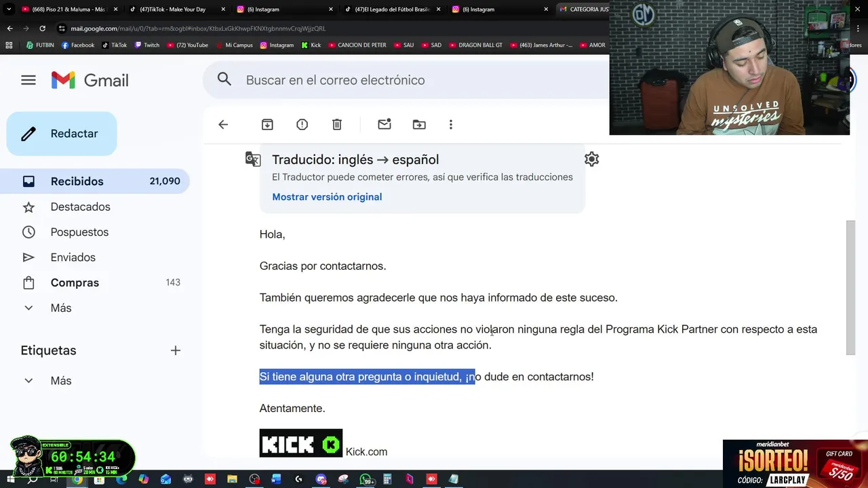The width and height of the screenshot is (868, 488).
Task: Open the translation settings gear icon
Action: (591, 159)
